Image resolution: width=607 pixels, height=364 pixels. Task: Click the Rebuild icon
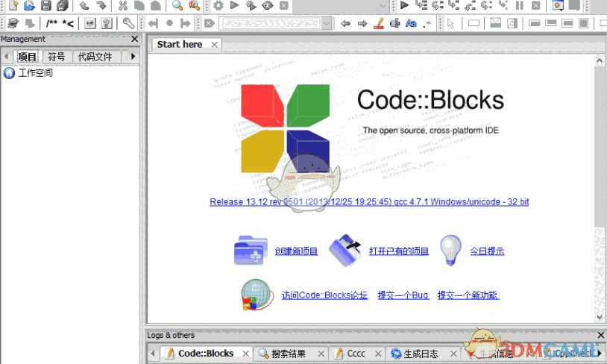(268, 5)
